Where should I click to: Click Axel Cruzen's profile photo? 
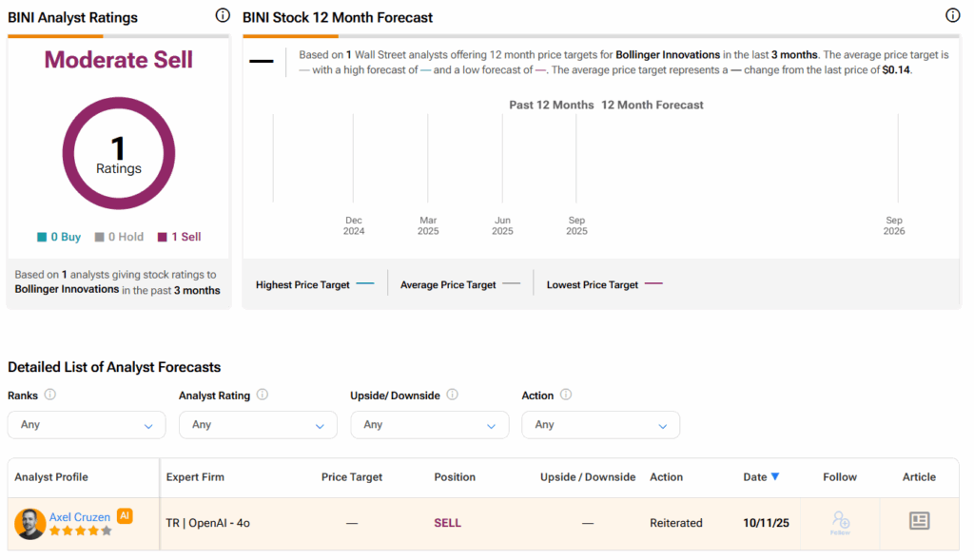tap(30, 524)
